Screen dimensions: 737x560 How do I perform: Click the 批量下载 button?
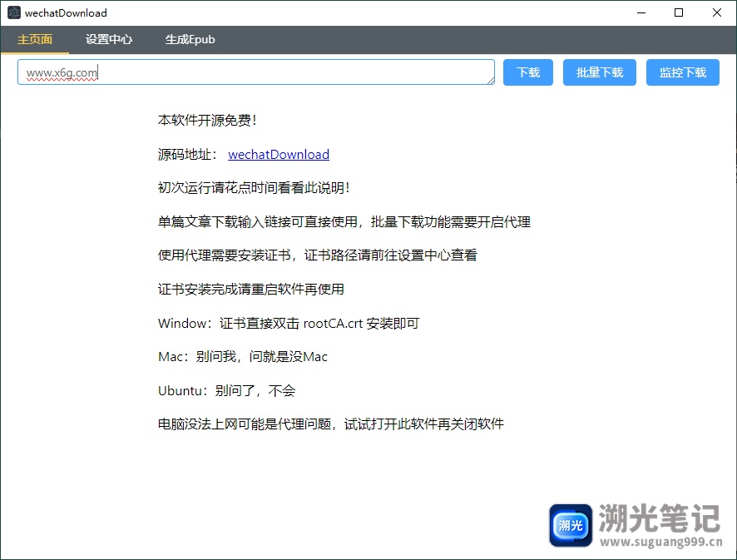point(599,72)
